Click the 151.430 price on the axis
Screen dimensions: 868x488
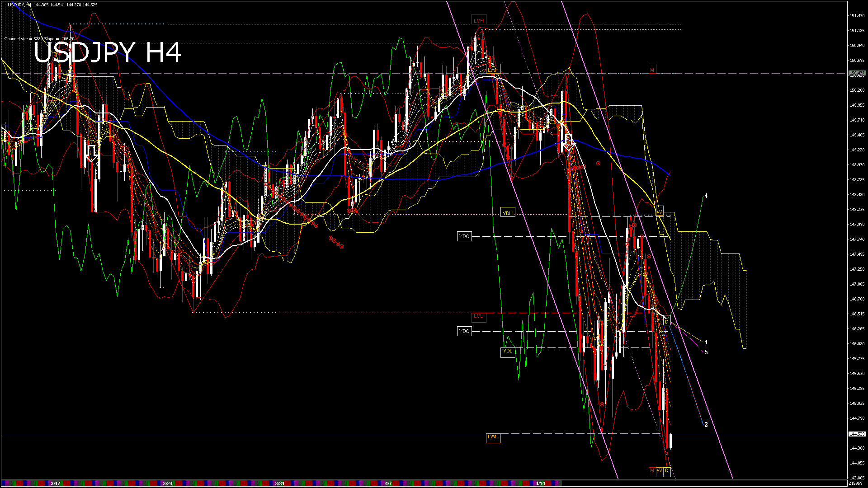point(857,16)
